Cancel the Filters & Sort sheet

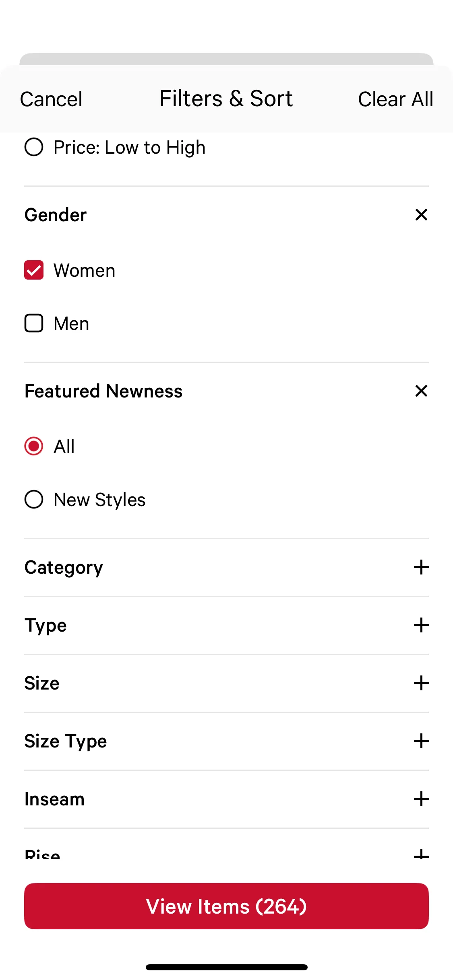tap(51, 99)
